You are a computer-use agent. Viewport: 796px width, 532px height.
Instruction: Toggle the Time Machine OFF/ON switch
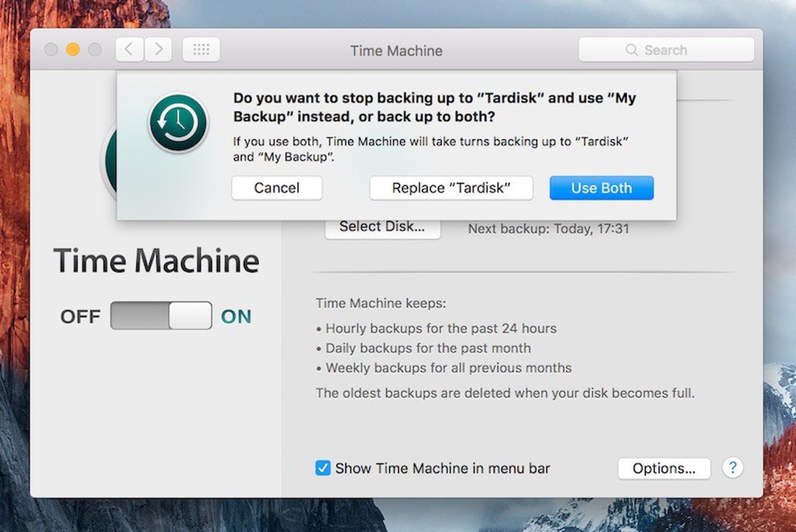(x=161, y=316)
